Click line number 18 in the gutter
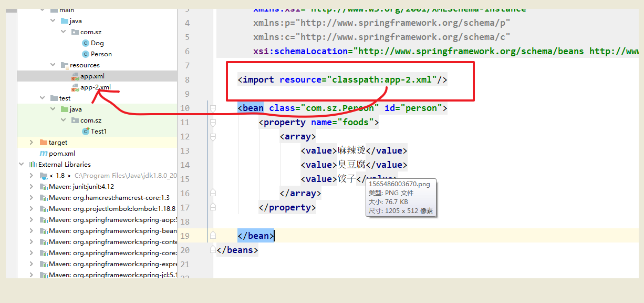The height and width of the screenshot is (303, 644). pyautogui.click(x=184, y=222)
